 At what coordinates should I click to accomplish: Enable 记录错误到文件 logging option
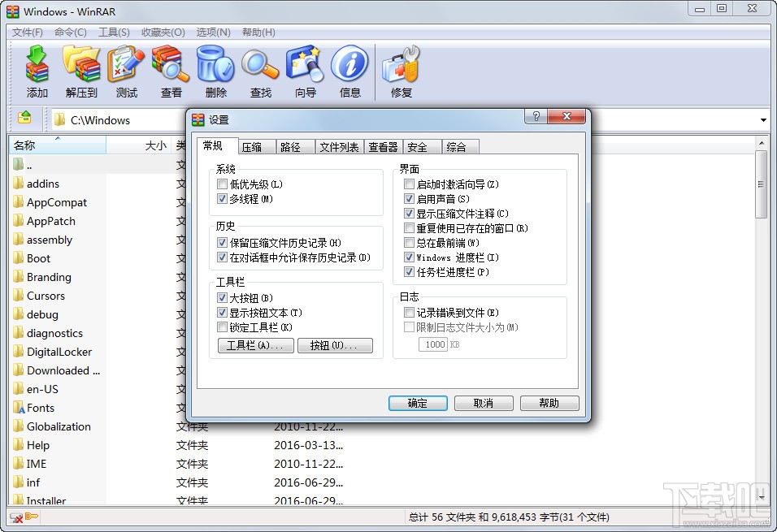(409, 311)
